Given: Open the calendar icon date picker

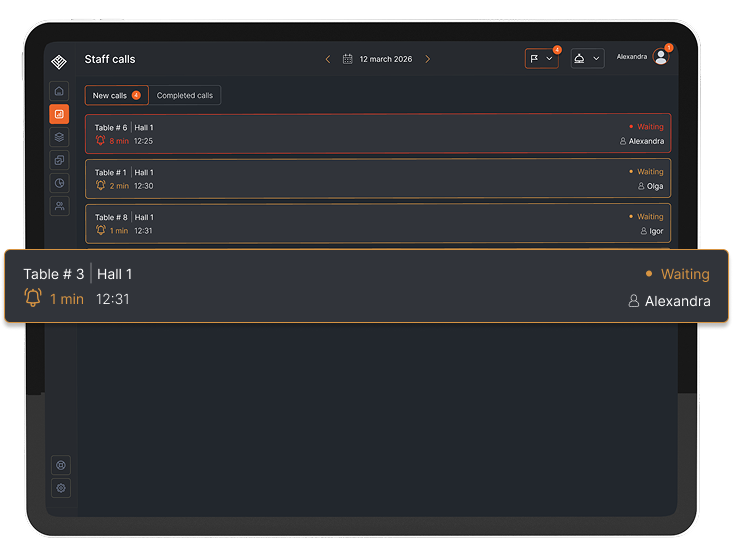Looking at the screenshot, I should (347, 59).
